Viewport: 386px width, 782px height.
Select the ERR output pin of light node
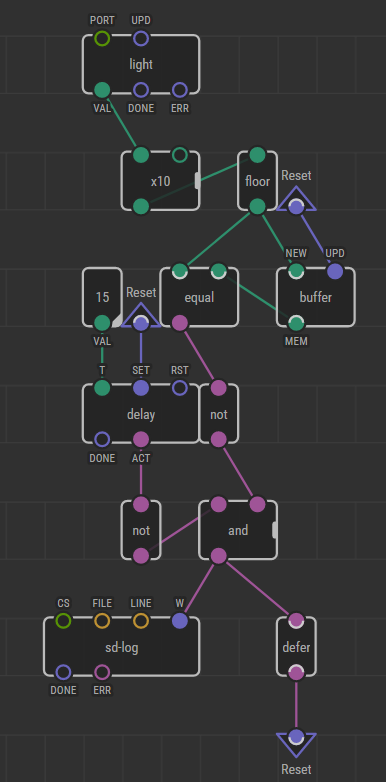[180, 90]
